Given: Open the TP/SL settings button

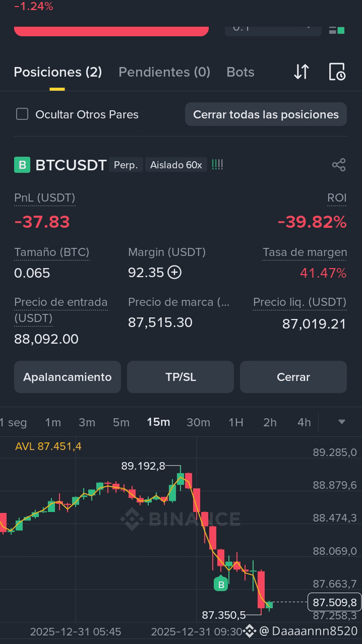Looking at the screenshot, I should (x=180, y=377).
